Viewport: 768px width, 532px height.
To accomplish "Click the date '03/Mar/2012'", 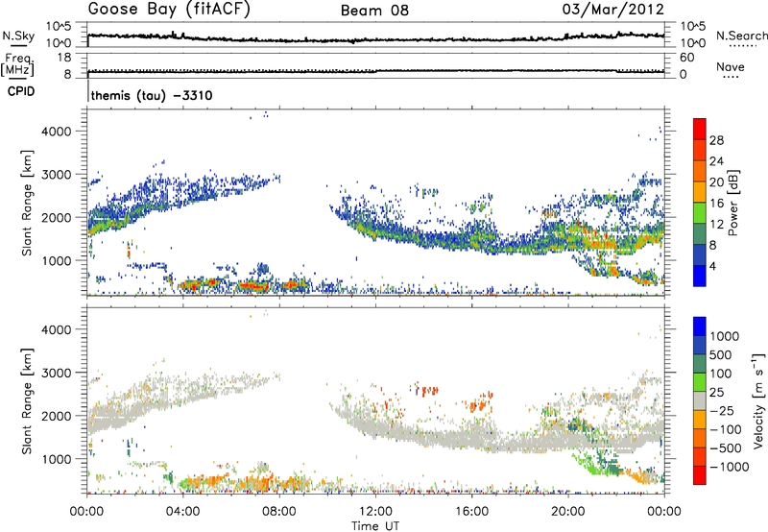I will tap(612, 10).
